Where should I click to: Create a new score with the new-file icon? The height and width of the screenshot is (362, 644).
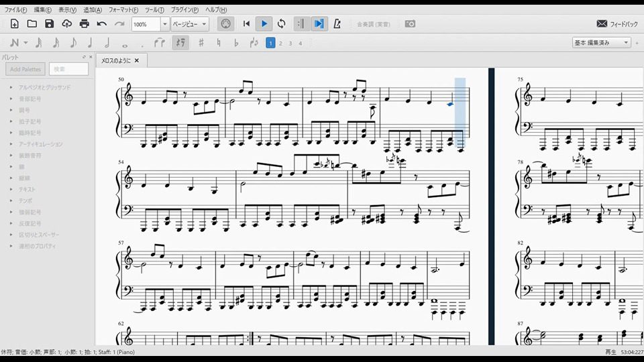[x=14, y=24]
